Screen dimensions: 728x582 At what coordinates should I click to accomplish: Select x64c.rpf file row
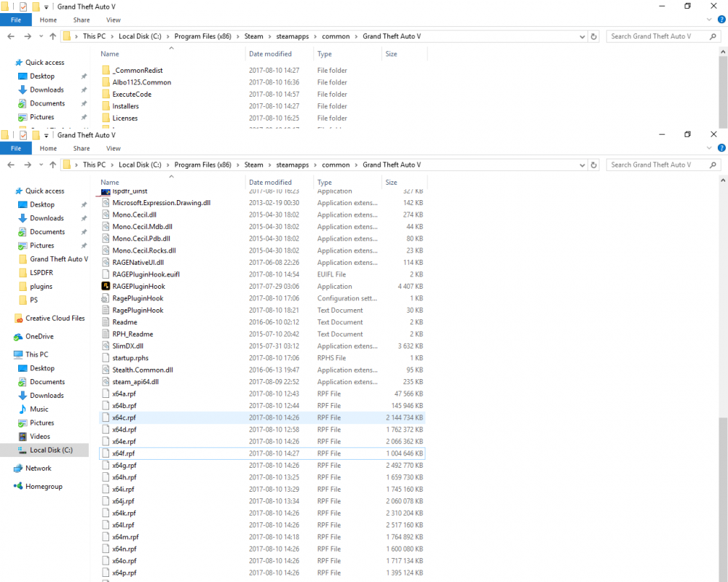pyautogui.click(x=262, y=418)
